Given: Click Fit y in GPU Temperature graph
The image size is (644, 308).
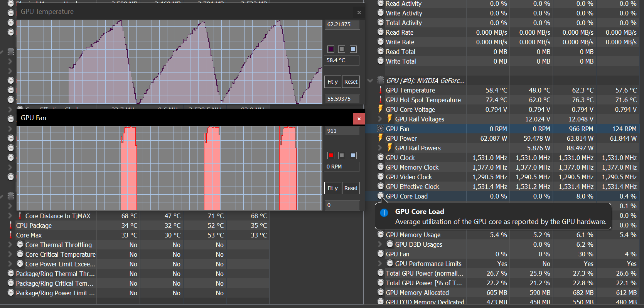Looking at the screenshot, I should pos(332,82).
